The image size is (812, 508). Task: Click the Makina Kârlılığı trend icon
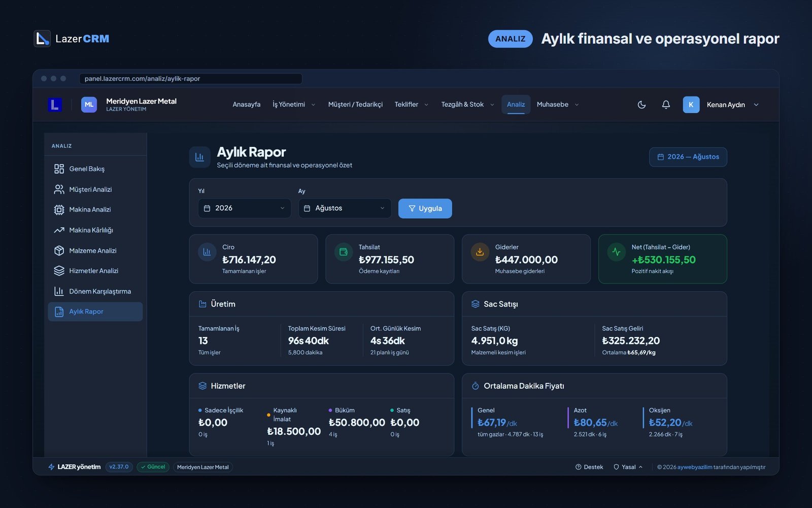tap(59, 230)
